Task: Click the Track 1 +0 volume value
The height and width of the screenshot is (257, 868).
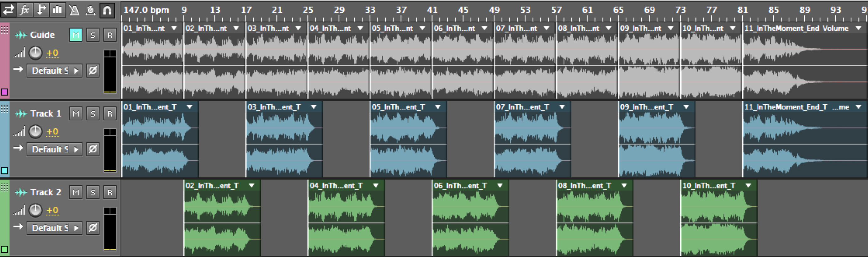Action: click(52, 132)
